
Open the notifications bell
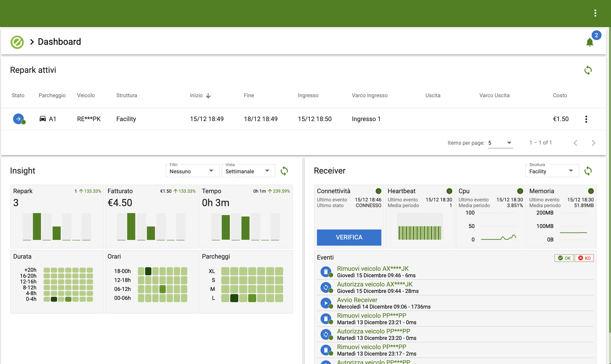590,42
